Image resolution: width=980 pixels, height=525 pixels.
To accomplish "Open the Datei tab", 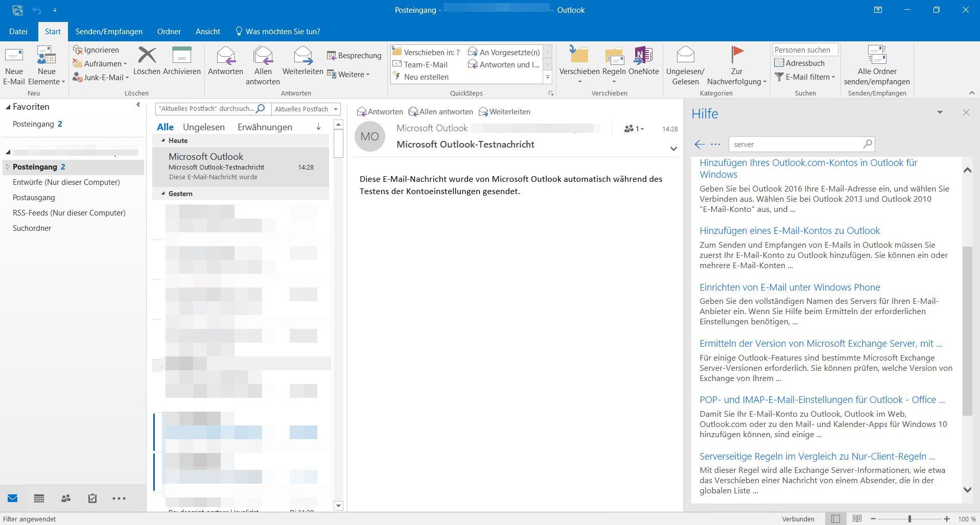I will [x=18, y=31].
